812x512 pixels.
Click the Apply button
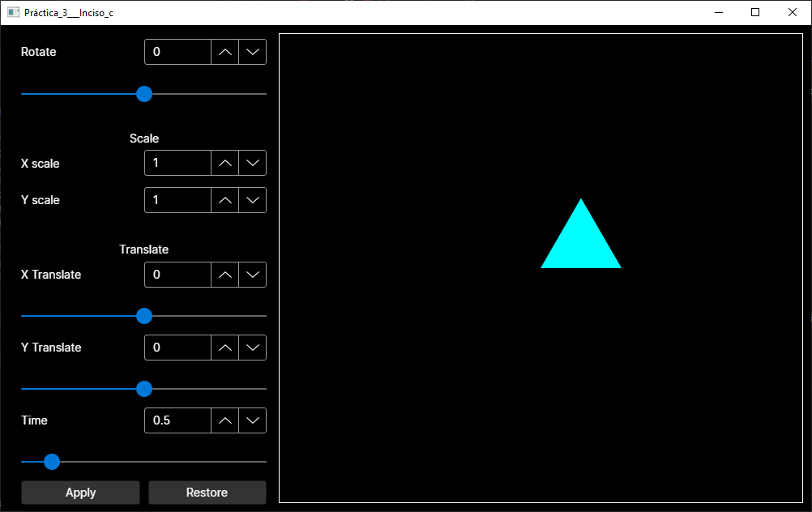(80, 493)
